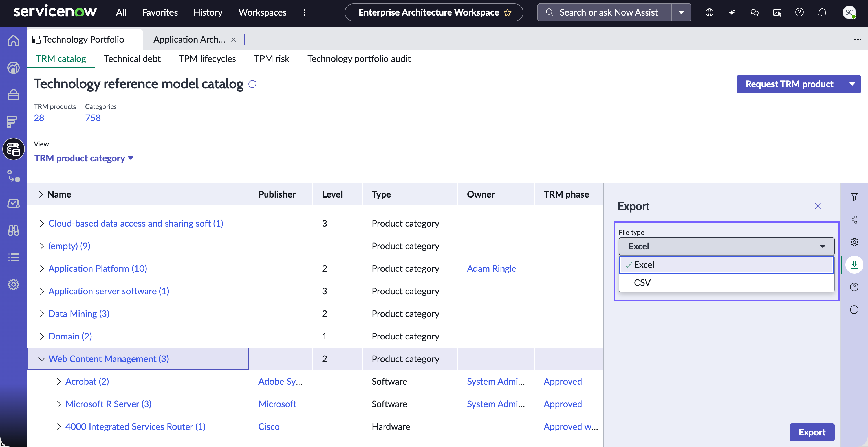Open the search scope dropdown arrow
The width and height of the screenshot is (868, 447).
pyautogui.click(x=681, y=12)
